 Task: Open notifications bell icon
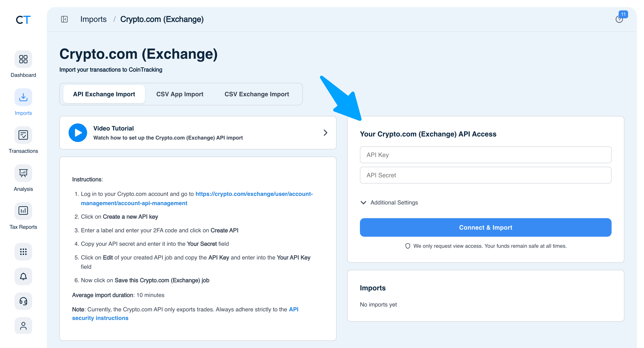23,276
